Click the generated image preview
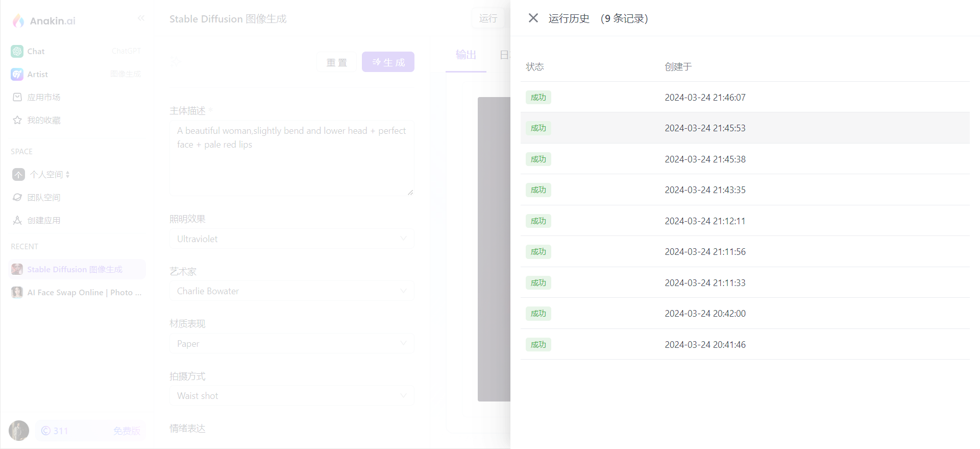 (x=494, y=249)
